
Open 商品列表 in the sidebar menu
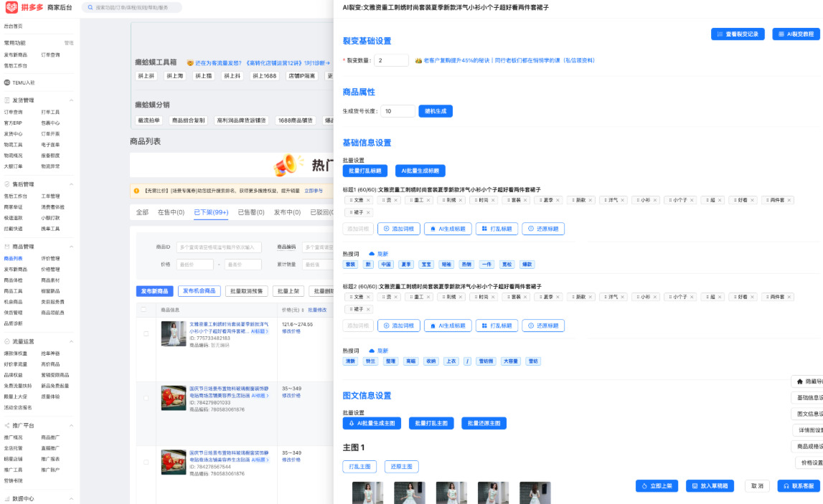13,259
